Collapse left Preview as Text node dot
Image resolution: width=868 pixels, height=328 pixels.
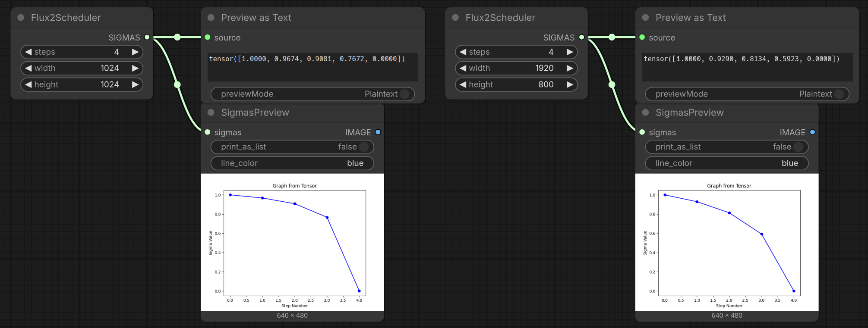click(211, 18)
